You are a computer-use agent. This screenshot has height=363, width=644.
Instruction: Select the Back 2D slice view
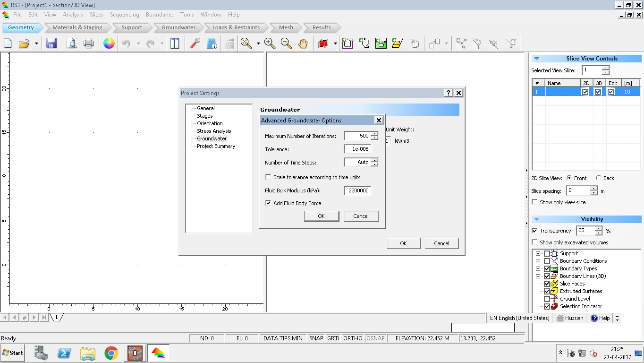(599, 178)
